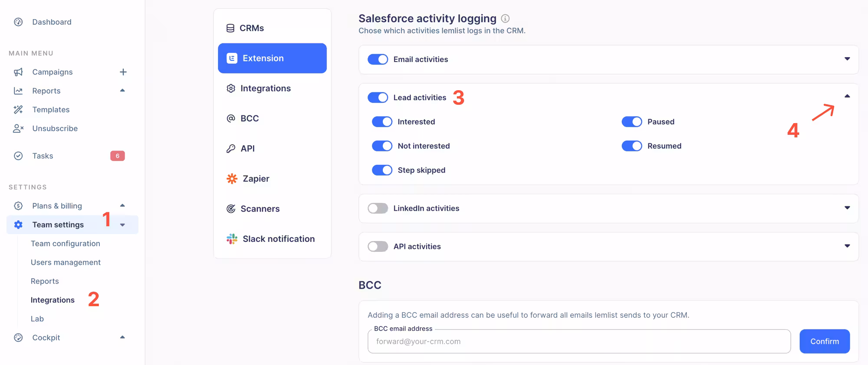Collapse the Lead activities section arrow
The height and width of the screenshot is (365, 868).
847,96
